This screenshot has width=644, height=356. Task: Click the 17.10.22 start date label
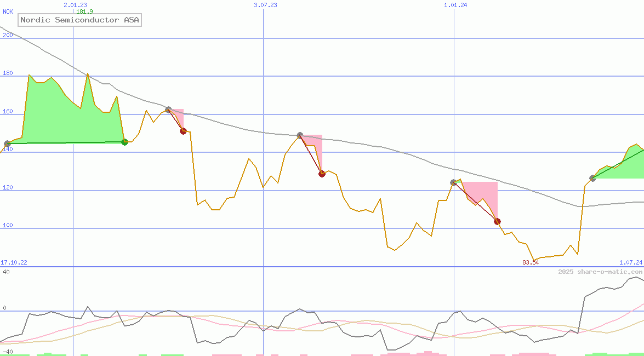coord(14,262)
